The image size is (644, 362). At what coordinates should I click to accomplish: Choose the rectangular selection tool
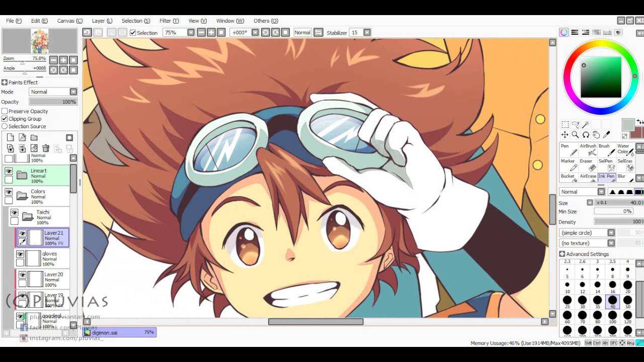565,124
